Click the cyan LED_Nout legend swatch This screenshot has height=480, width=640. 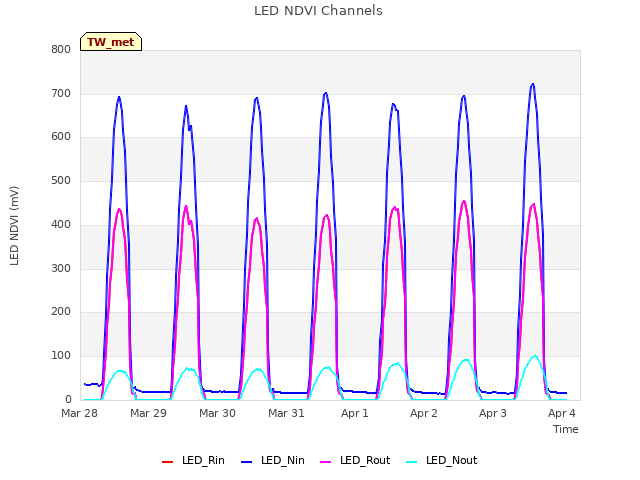(412, 462)
